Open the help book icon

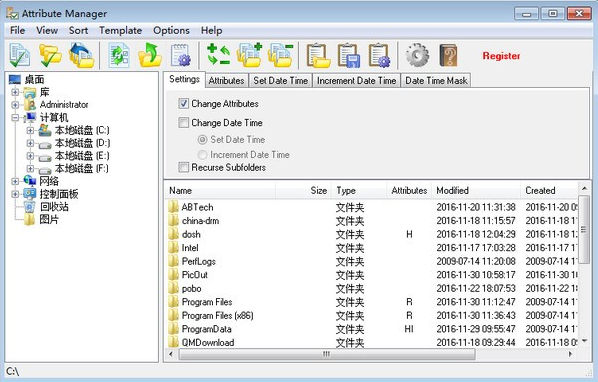448,56
